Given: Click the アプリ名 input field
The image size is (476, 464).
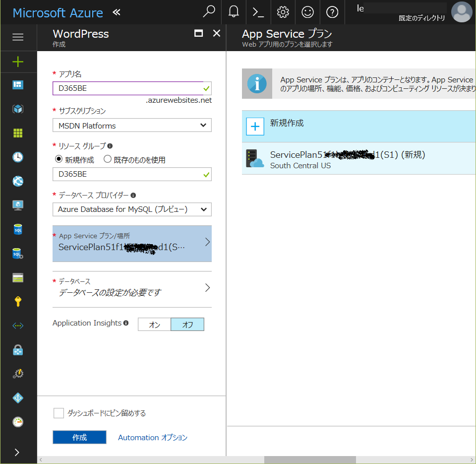Looking at the screenshot, I should [x=132, y=88].
